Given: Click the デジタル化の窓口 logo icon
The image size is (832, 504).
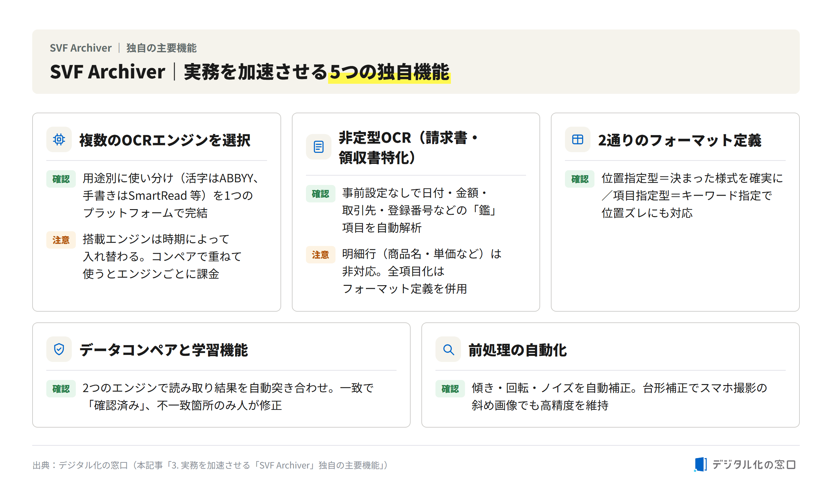Looking at the screenshot, I should [x=700, y=464].
